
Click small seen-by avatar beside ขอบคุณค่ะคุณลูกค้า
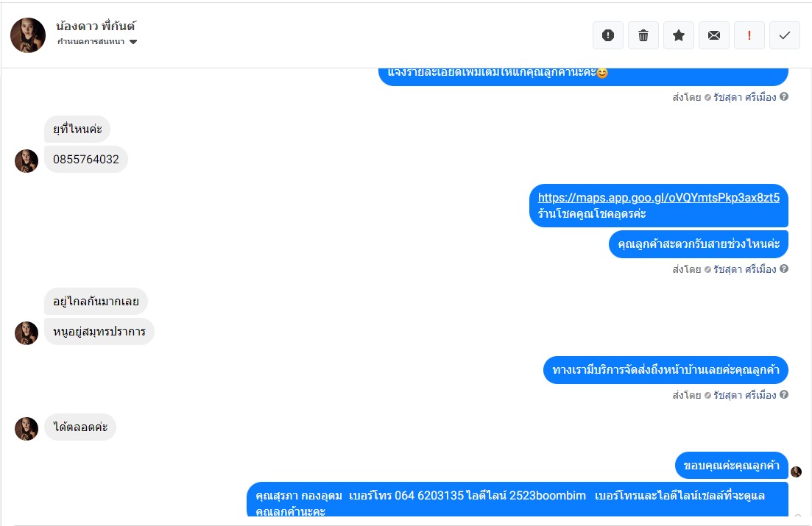tap(796, 472)
